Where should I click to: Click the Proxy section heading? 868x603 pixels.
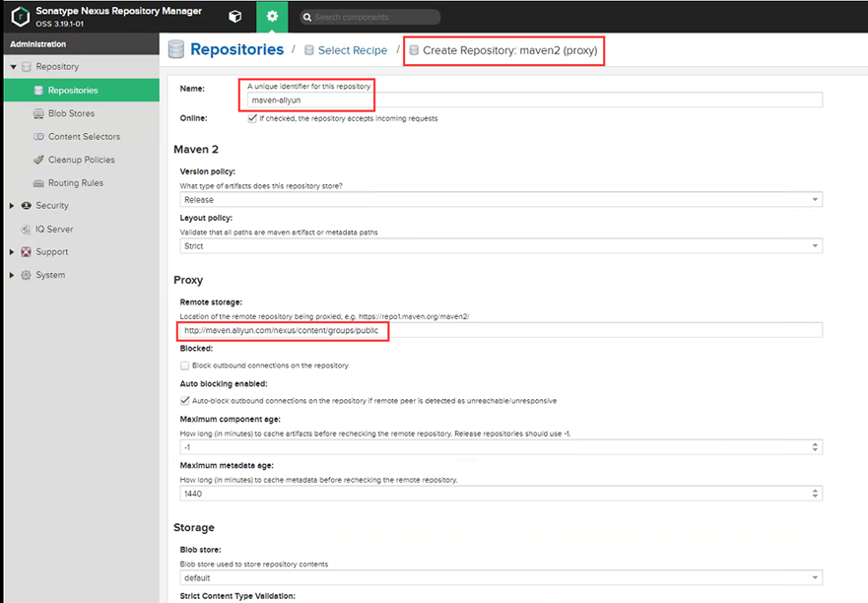[x=188, y=280]
